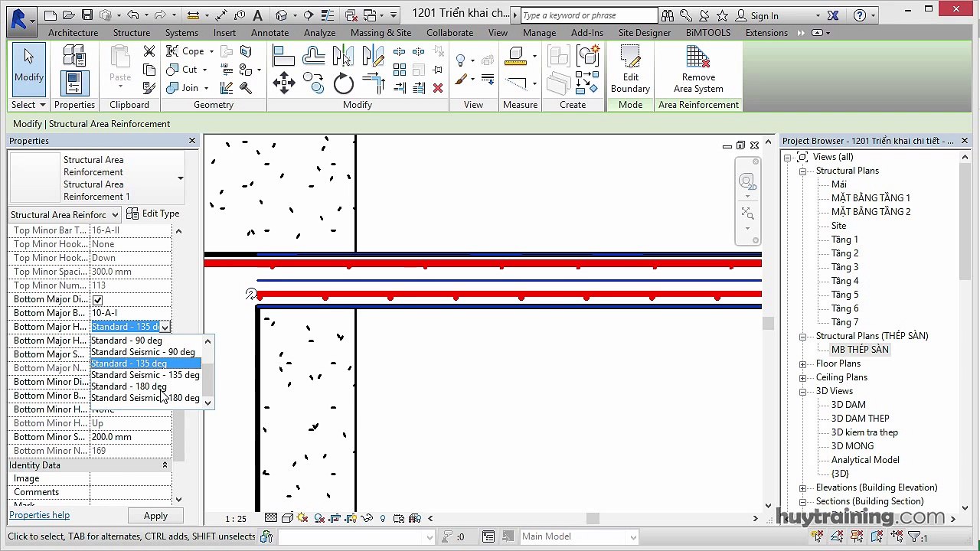Select Trim/Extend to Corner tool
The width and height of the screenshot is (980, 551).
pos(373,83)
